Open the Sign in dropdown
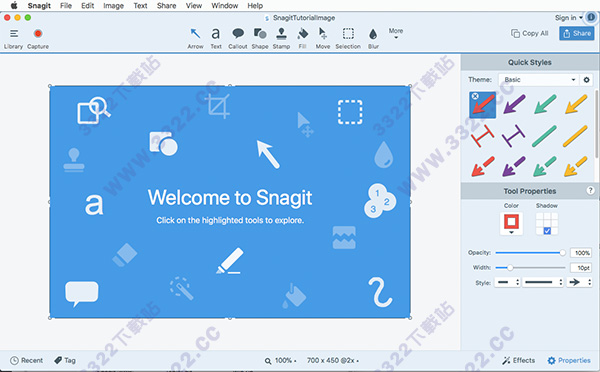This screenshot has height=372, width=600. tap(569, 18)
